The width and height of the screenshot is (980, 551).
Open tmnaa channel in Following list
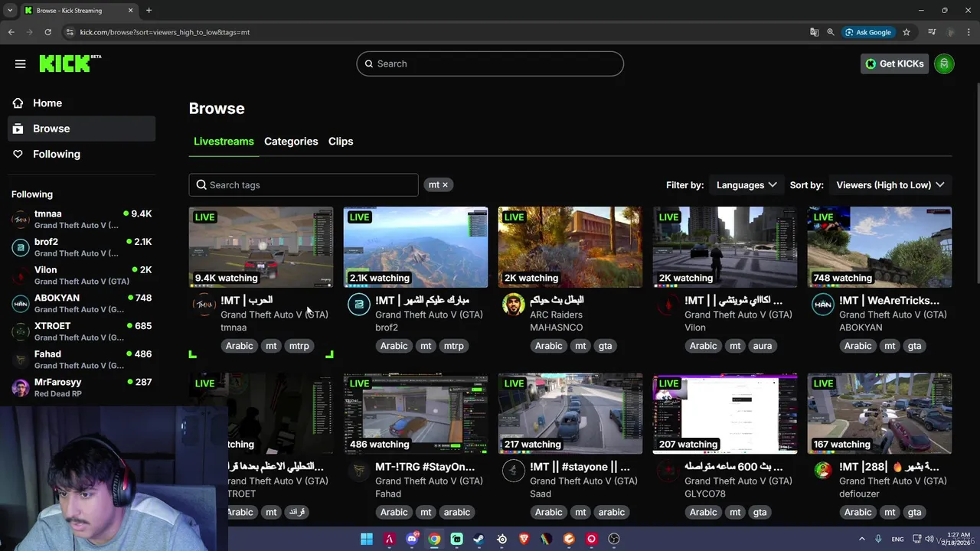(x=82, y=219)
